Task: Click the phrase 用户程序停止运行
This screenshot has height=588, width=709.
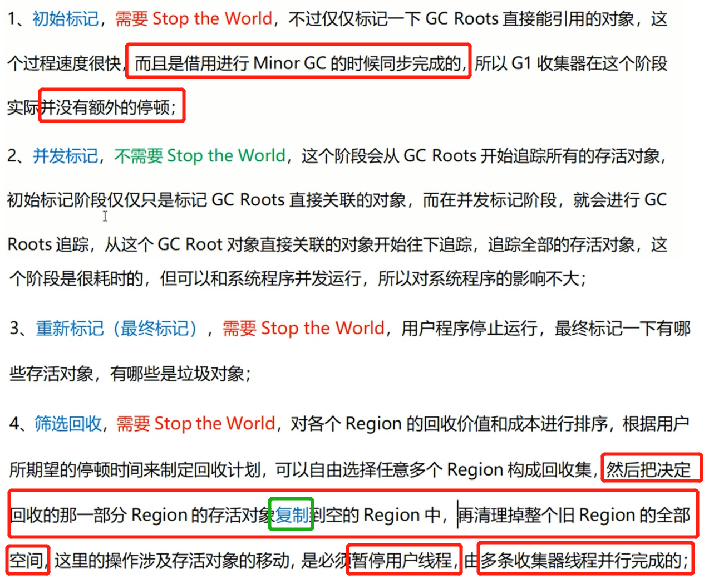Action: click(x=469, y=329)
